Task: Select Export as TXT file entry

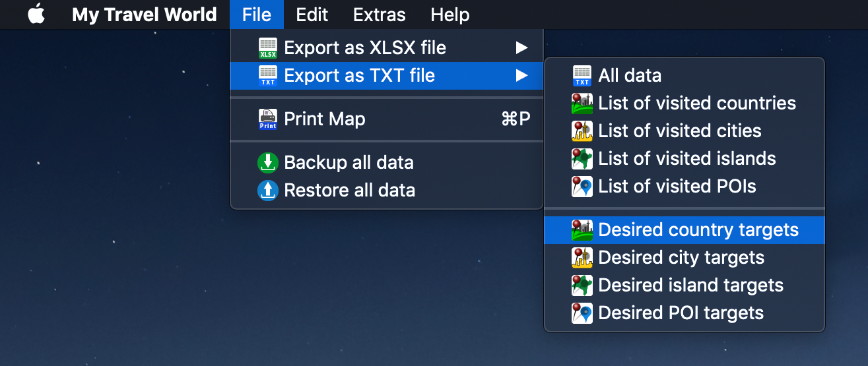Action: (x=386, y=76)
